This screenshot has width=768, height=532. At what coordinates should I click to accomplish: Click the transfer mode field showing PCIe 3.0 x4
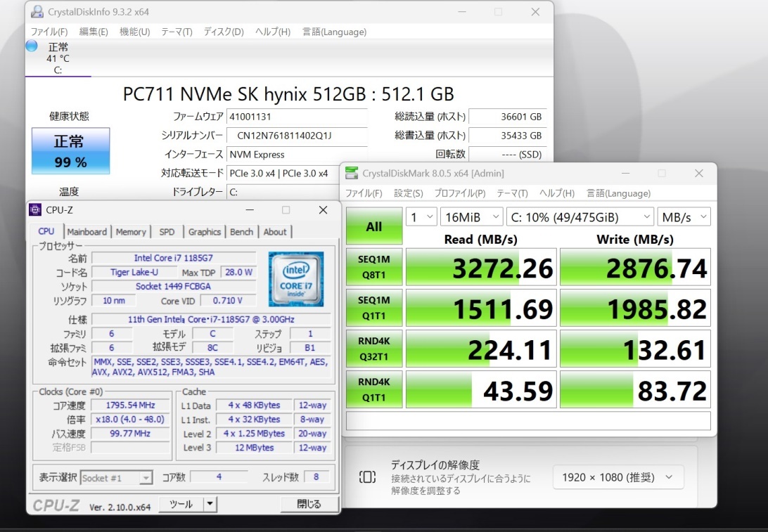coord(283,174)
